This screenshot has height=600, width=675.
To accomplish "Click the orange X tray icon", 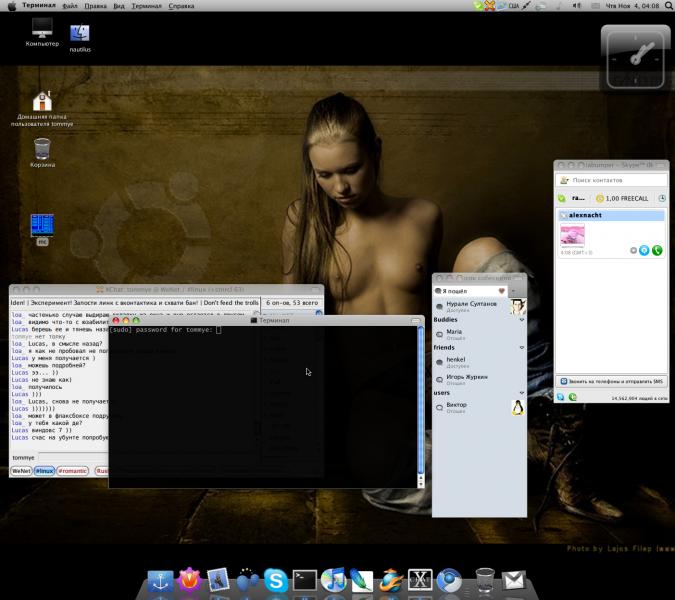I will (x=489, y=6).
